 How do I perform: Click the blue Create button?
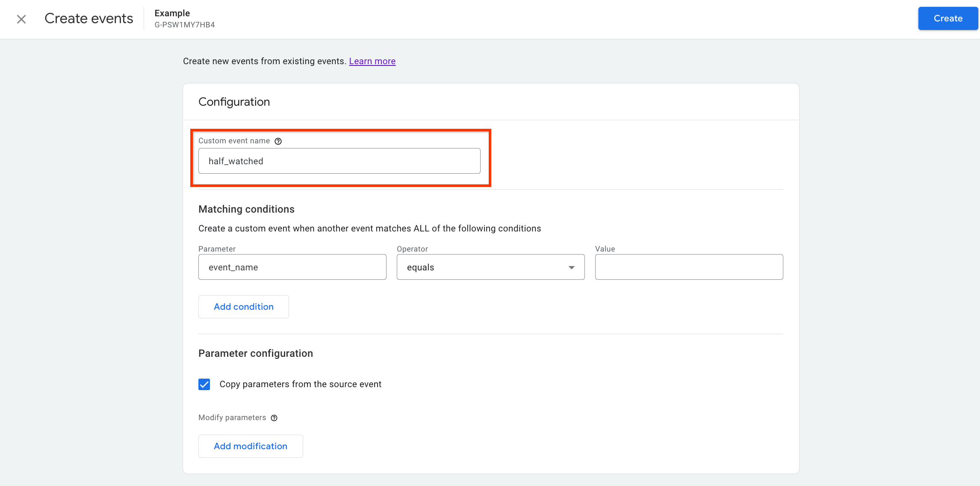948,18
